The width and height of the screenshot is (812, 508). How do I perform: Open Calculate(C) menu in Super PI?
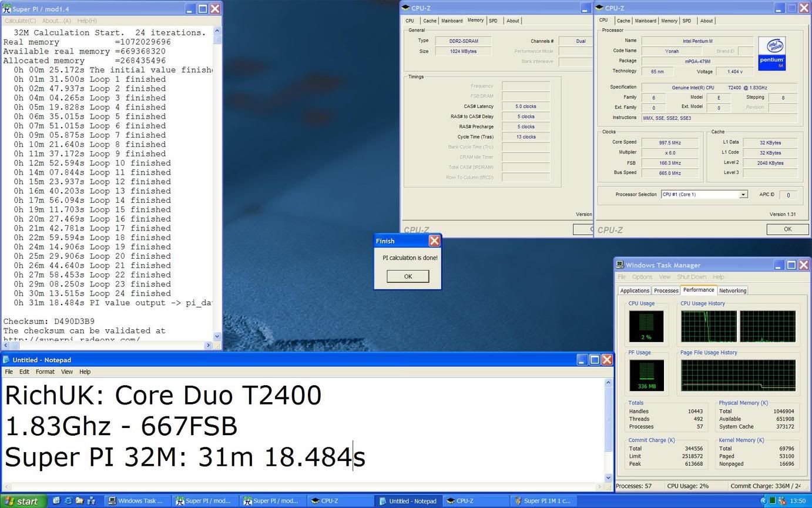(x=21, y=21)
